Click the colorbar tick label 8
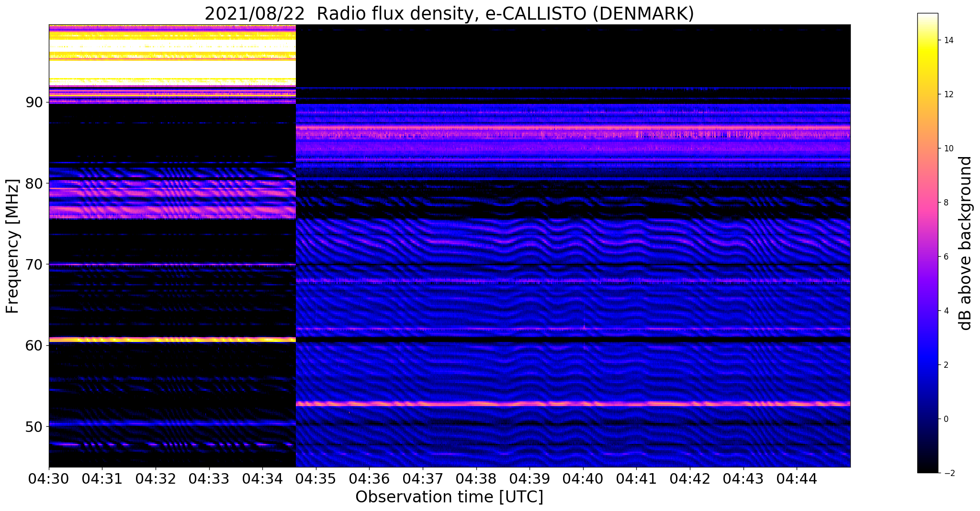 946,203
